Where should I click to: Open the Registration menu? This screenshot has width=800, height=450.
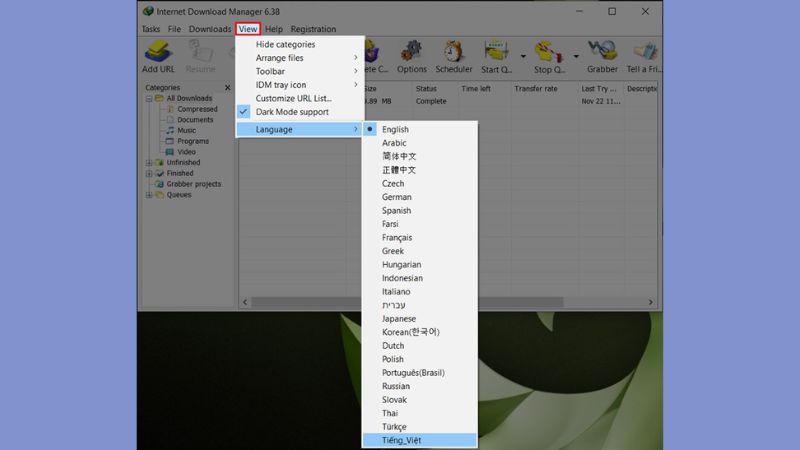313,29
